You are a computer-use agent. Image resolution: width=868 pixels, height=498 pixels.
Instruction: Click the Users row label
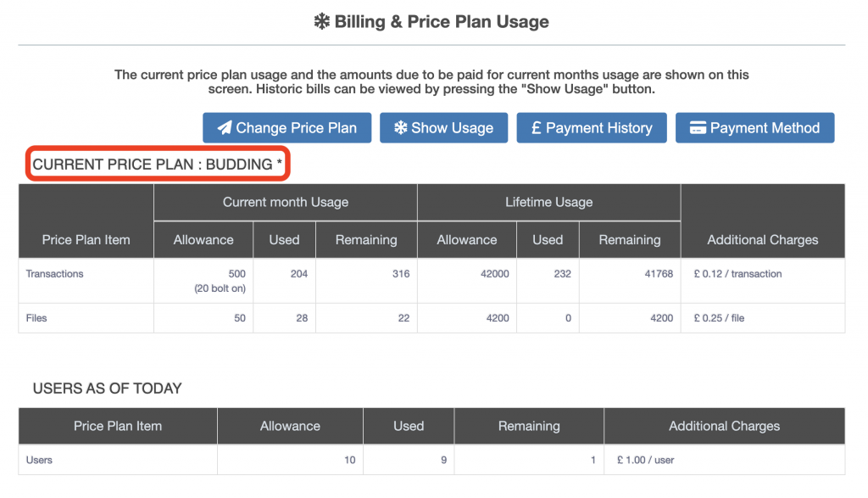coord(39,460)
